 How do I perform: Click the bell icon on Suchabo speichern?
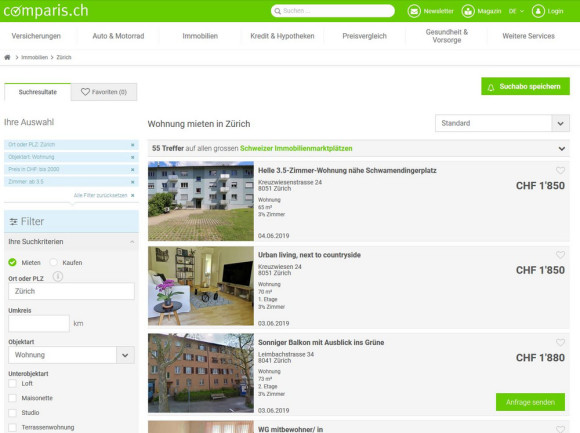coord(491,87)
